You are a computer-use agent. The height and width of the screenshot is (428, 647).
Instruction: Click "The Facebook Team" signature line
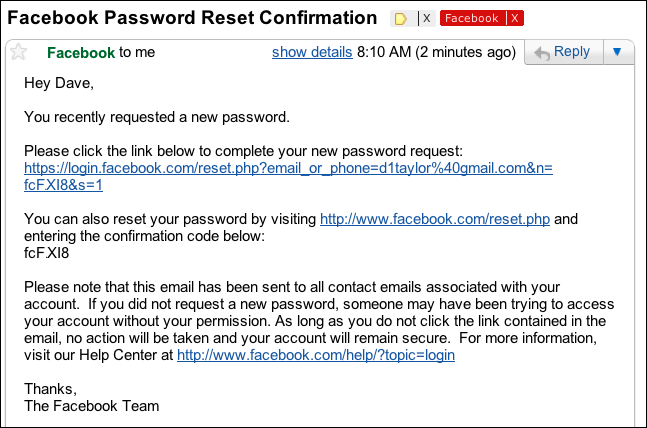click(92, 406)
